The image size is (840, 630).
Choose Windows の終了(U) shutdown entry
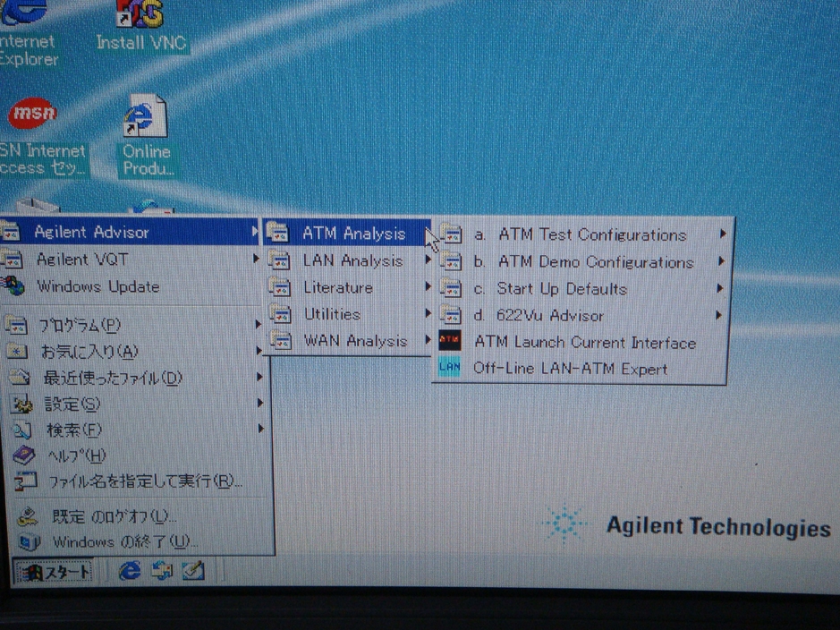141,542
